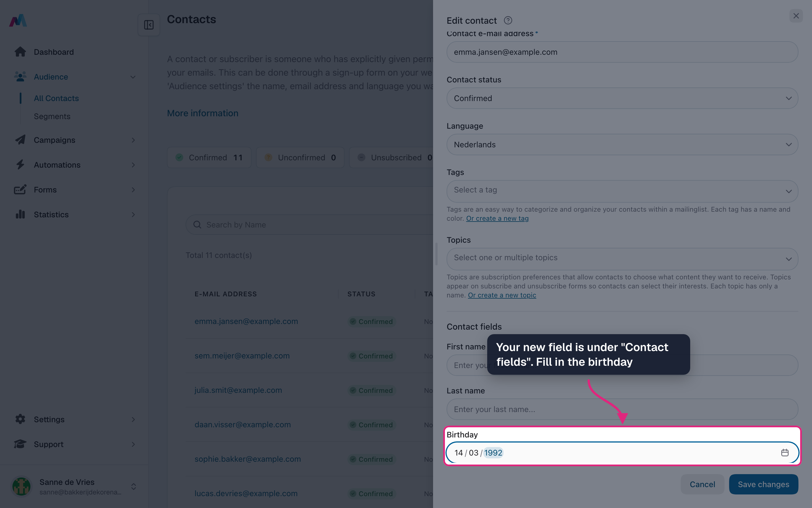This screenshot has width=812, height=508.
Task: Collapse the sidebar with the panel icon
Action: (149, 25)
